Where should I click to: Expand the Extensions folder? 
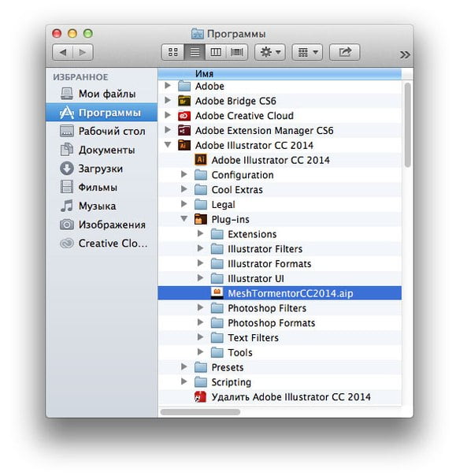pos(200,233)
